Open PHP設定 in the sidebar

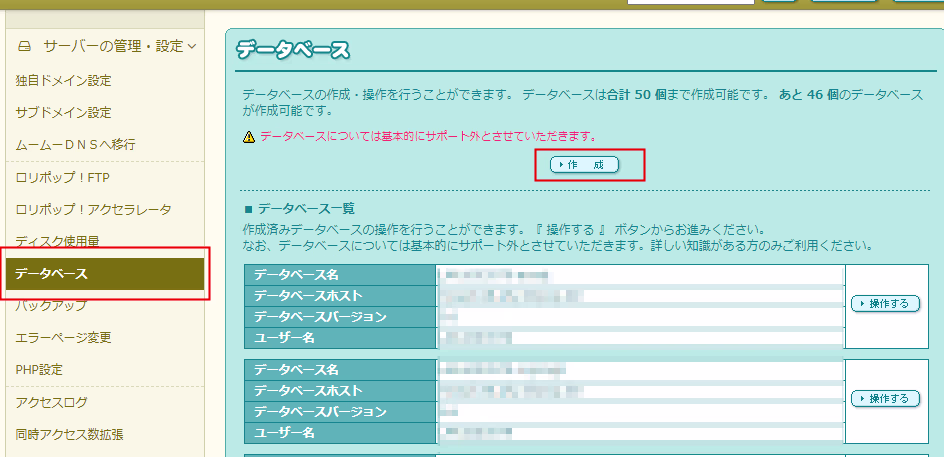pyautogui.click(x=39, y=370)
